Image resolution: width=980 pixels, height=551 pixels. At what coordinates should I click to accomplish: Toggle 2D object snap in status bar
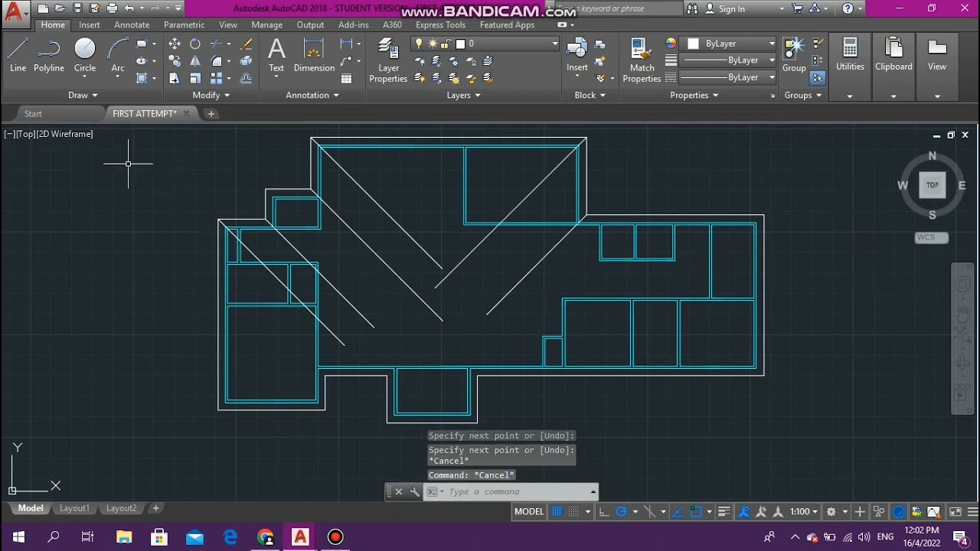coord(696,511)
